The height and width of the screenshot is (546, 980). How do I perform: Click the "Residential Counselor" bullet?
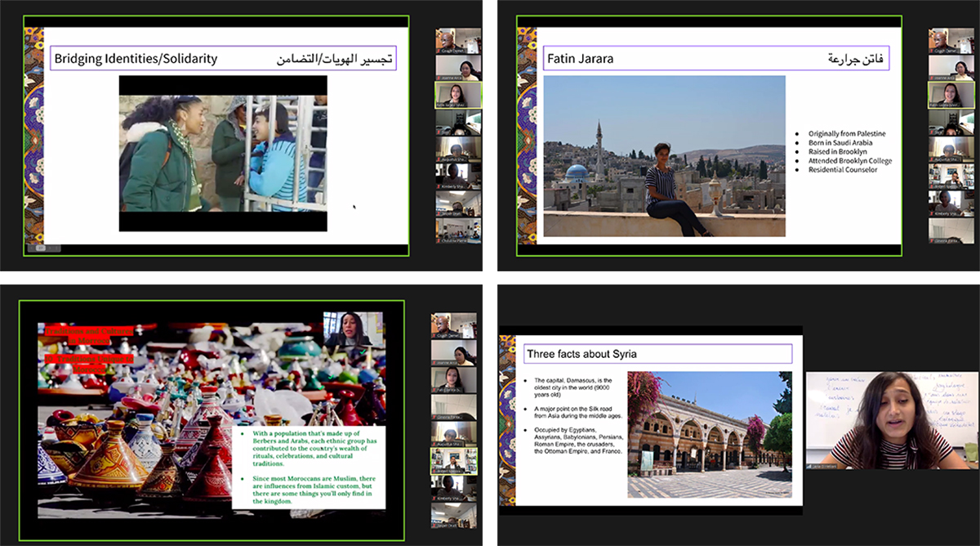(x=844, y=170)
